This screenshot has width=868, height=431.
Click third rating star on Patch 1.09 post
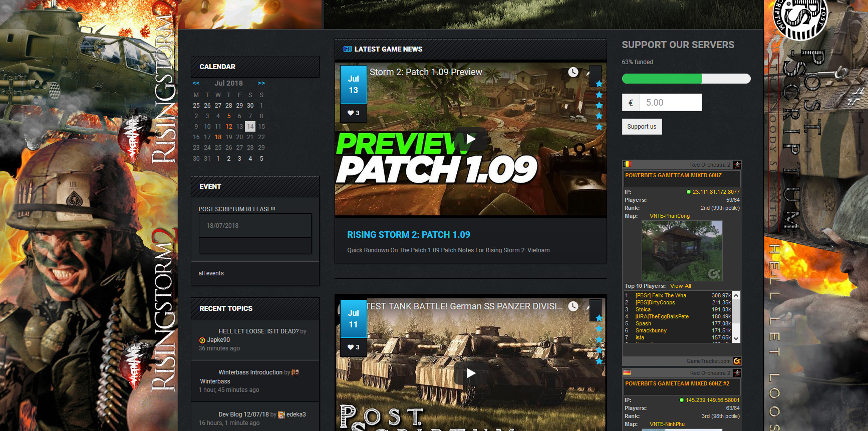pyautogui.click(x=599, y=106)
